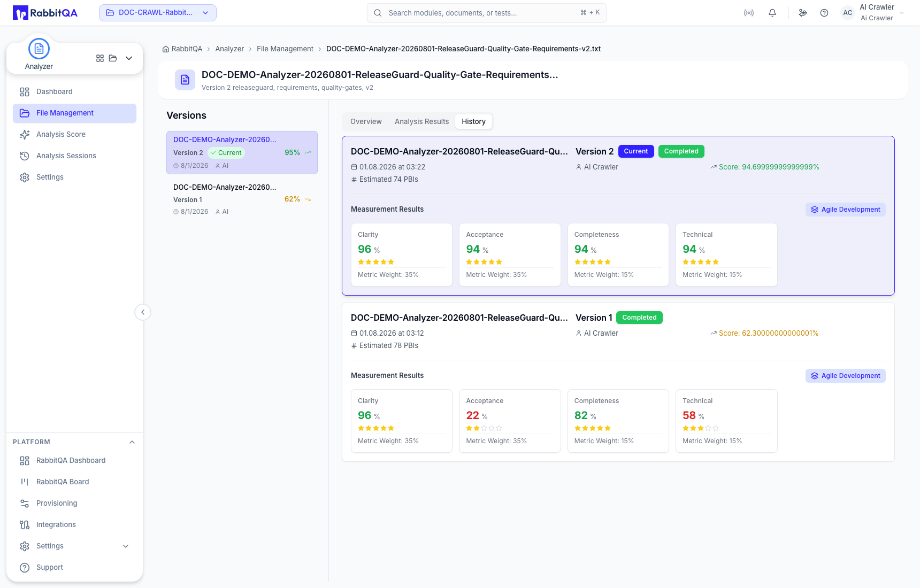920x588 pixels.
Task: Open Provisioning page
Action: point(74,503)
